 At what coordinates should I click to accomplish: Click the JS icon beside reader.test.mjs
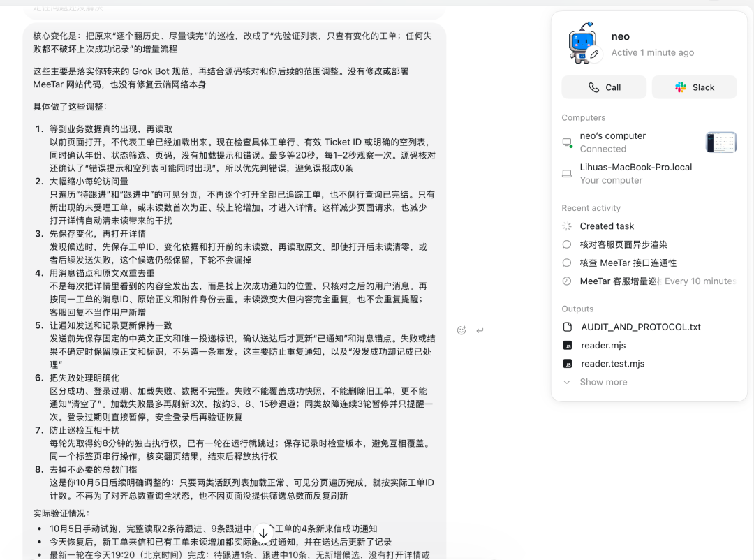click(x=568, y=364)
